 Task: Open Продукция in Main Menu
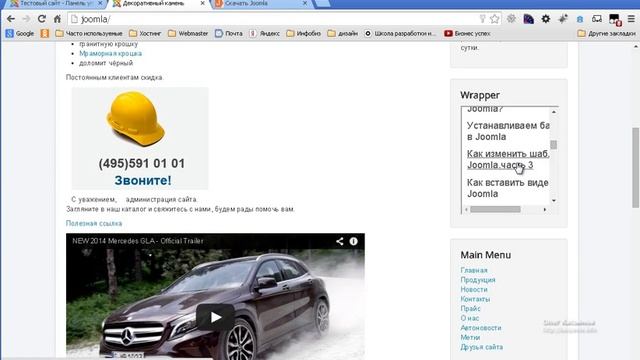(x=478, y=280)
